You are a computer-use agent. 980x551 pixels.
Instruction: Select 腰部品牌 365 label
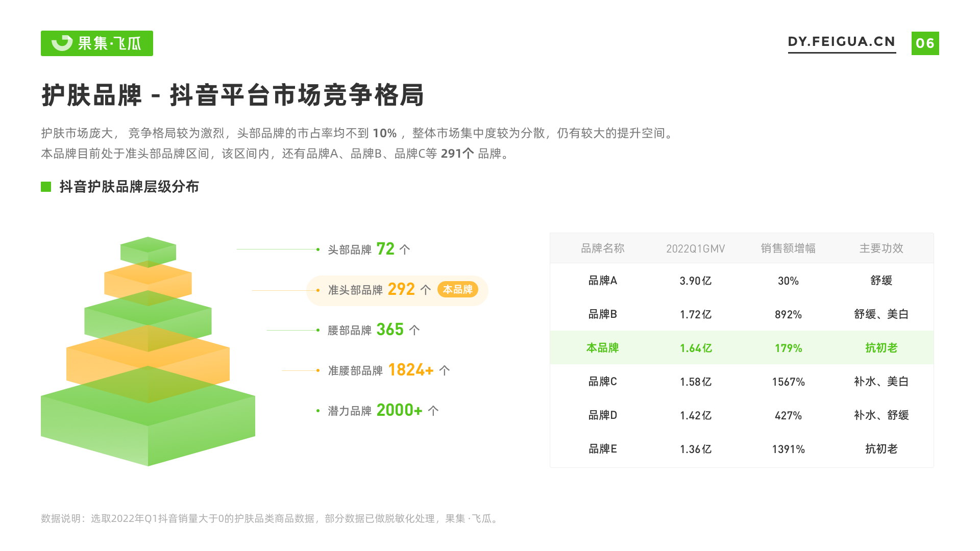374,330
